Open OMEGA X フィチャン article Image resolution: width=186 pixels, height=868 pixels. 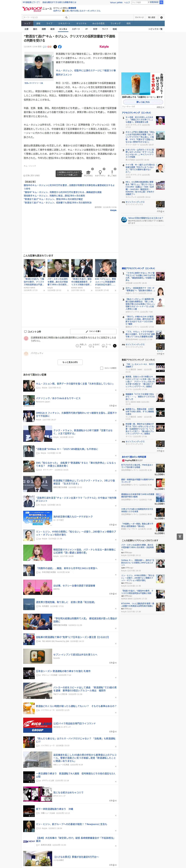tap(76, 414)
